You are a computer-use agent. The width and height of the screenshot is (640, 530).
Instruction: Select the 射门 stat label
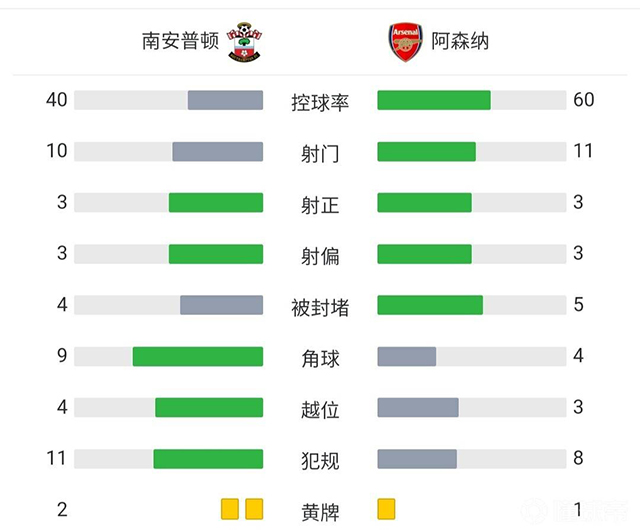(x=320, y=152)
